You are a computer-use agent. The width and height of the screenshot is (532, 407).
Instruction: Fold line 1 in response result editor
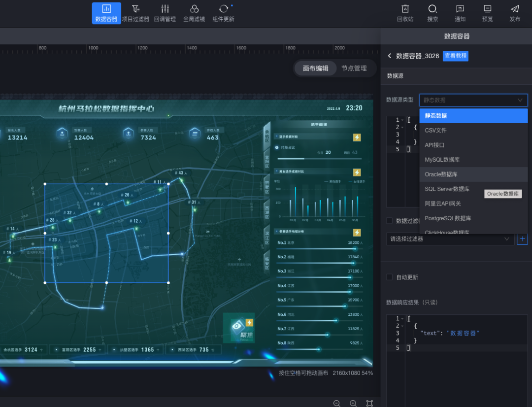(402, 318)
